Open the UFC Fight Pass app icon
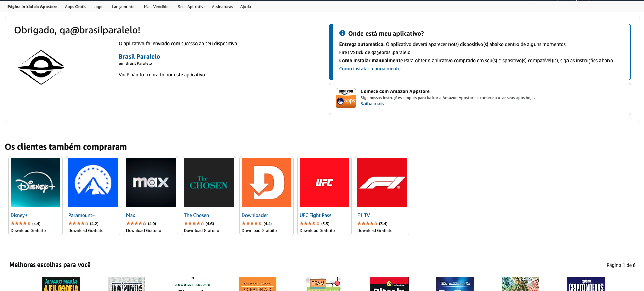Screen dimensions: 644x291 [x=324, y=183]
